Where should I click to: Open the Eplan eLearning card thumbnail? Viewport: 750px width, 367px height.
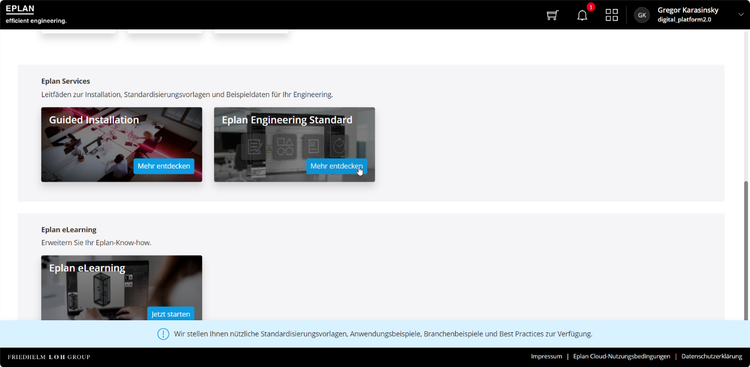(121, 288)
